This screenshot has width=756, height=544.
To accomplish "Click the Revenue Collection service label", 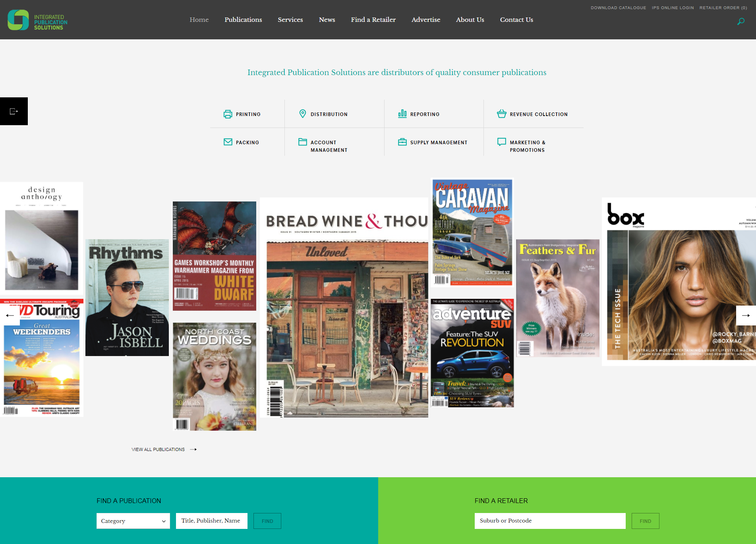I will point(539,114).
